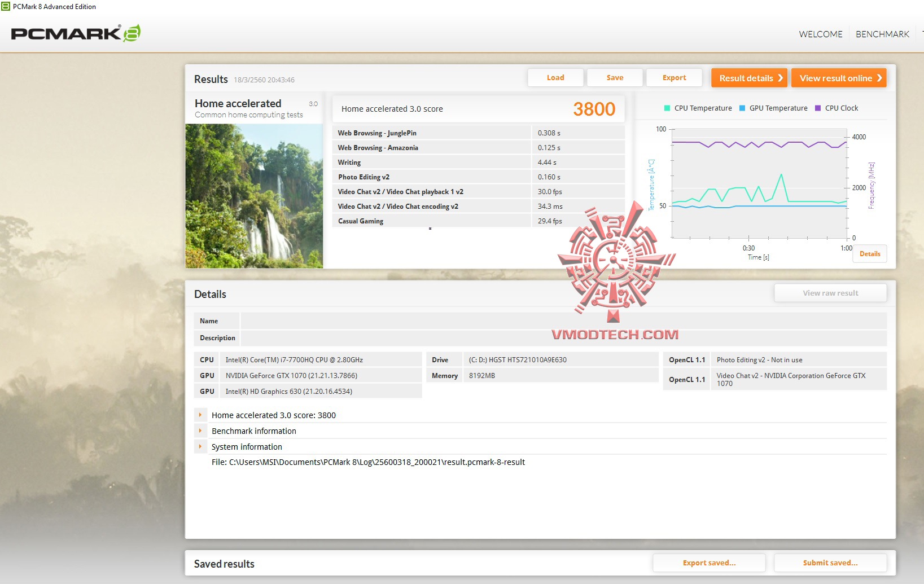Viewport: 924px width, 584px height.
Task: Click the CPU Clock legend swatch
Action: (x=818, y=108)
